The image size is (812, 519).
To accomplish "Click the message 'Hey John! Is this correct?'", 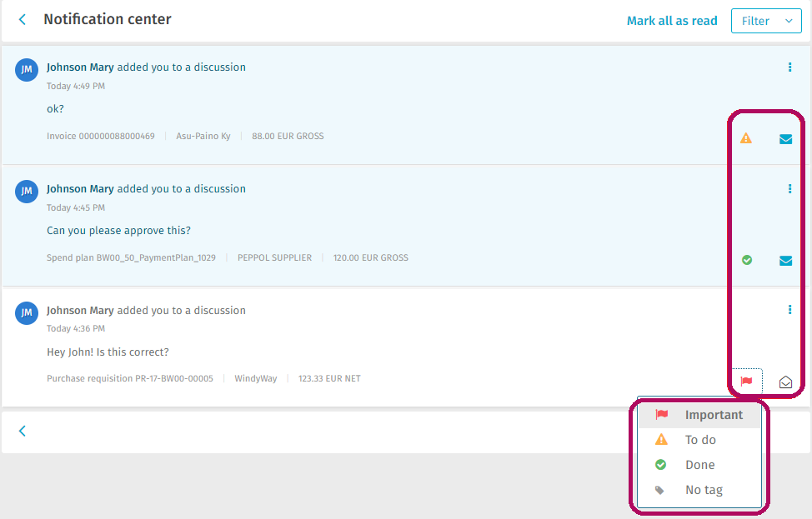I will point(108,352).
